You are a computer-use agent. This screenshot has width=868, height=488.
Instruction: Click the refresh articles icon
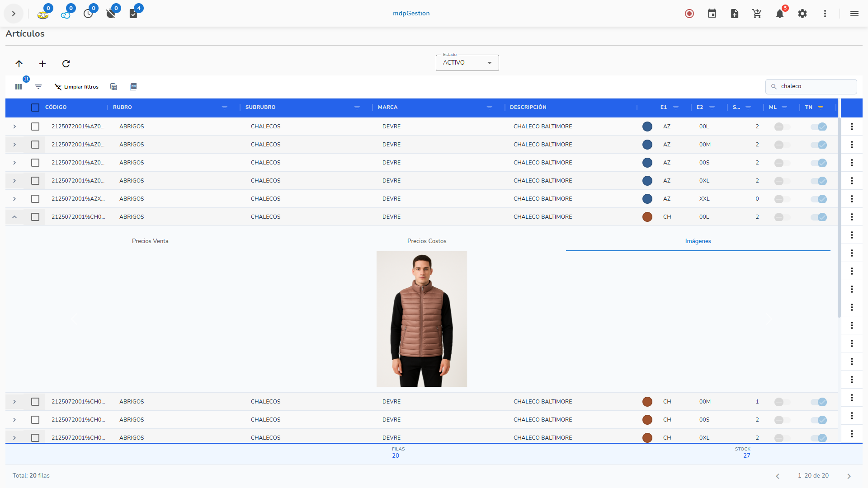66,64
